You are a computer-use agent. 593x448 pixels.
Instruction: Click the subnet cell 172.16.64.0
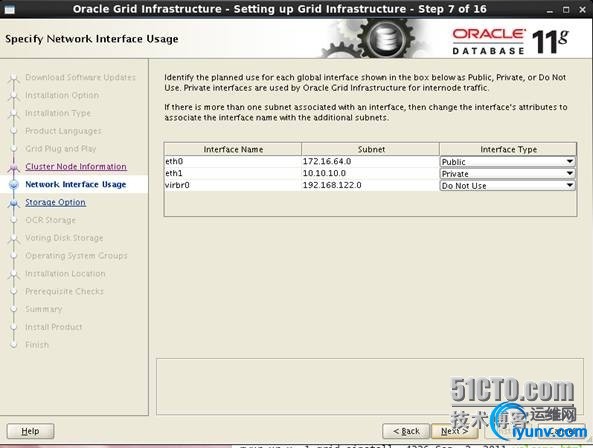tap(371, 161)
